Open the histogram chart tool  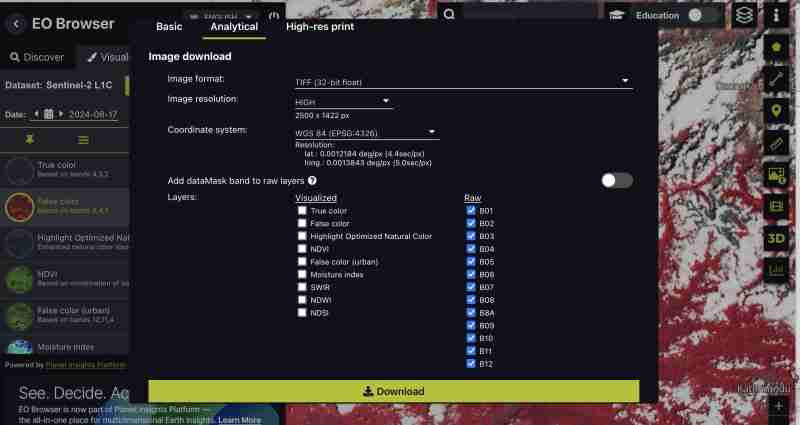pos(776,269)
